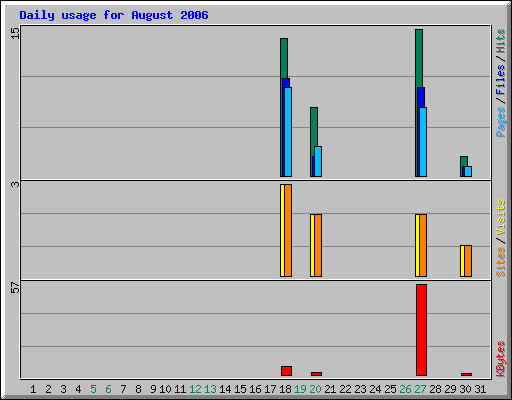Screen dimensions: 512x400
Task: Click the 'KBytes' legend label
Action: [501, 359]
